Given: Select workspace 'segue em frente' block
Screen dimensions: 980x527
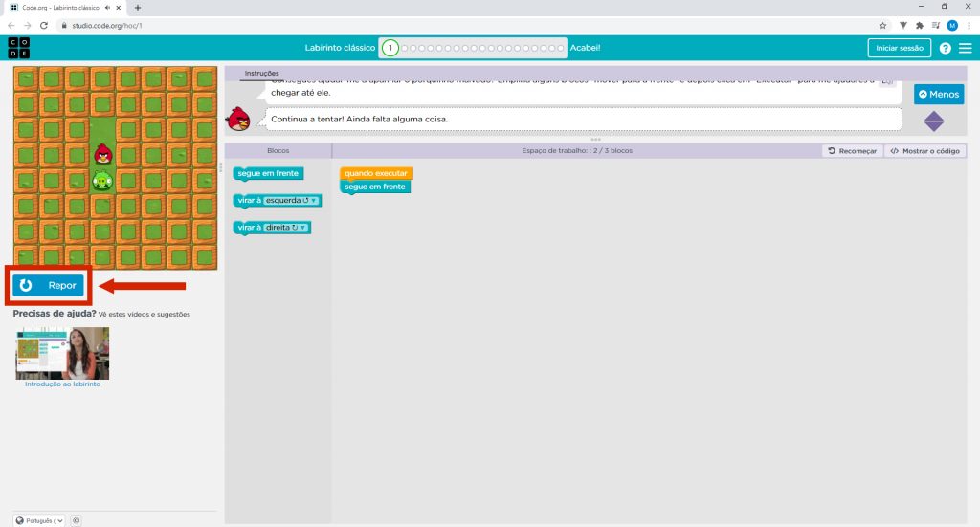Looking at the screenshot, I should (x=375, y=187).
